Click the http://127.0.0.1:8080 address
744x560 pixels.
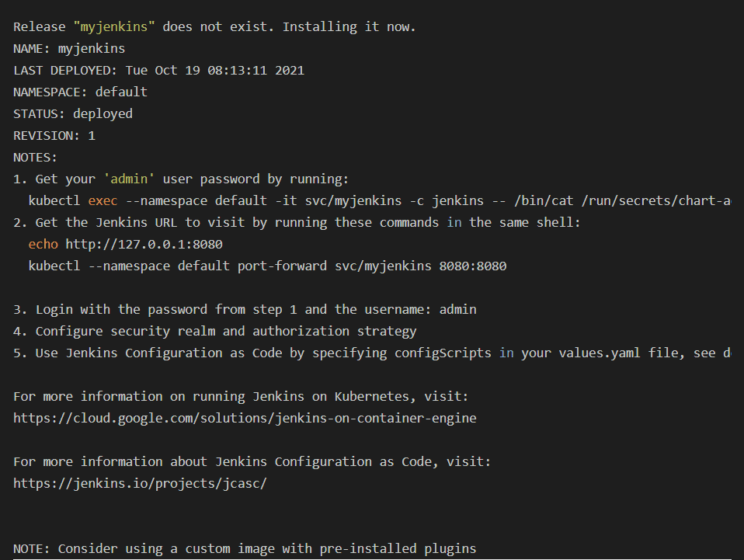[144, 245]
